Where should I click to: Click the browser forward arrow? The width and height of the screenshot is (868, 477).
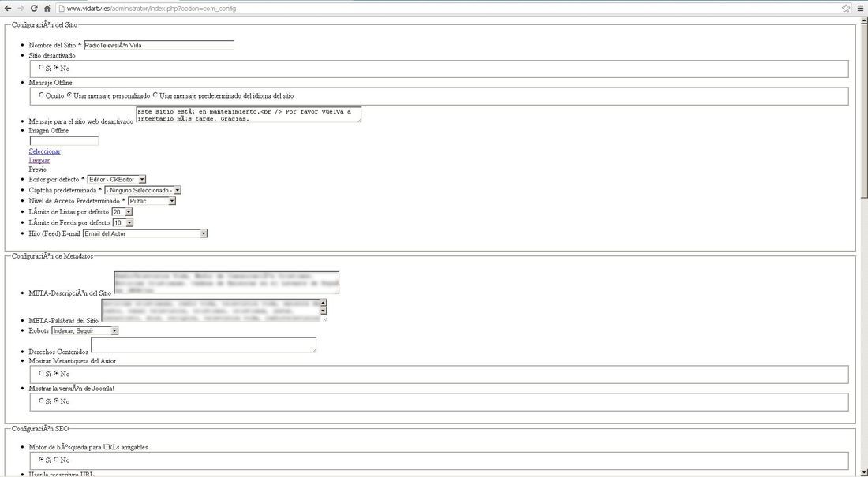pyautogui.click(x=21, y=9)
